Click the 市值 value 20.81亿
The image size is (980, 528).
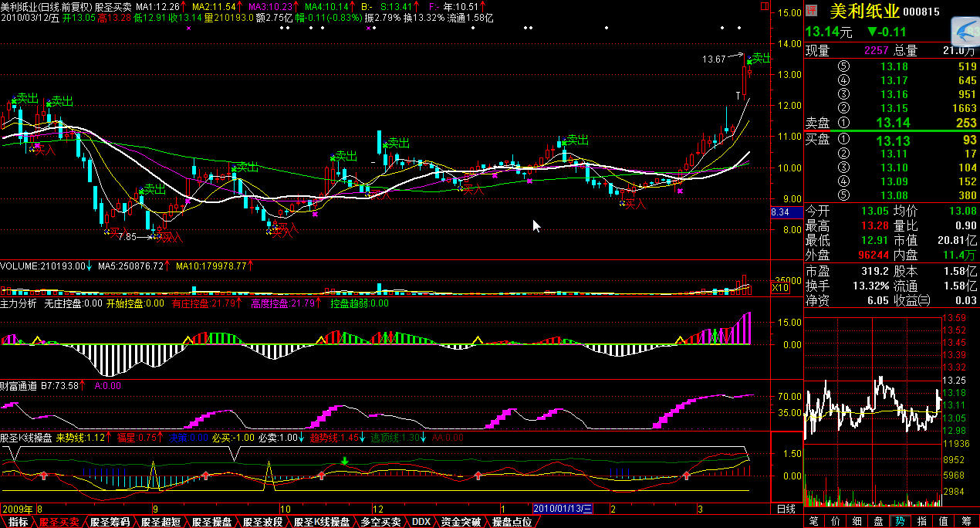(x=958, y=239)
